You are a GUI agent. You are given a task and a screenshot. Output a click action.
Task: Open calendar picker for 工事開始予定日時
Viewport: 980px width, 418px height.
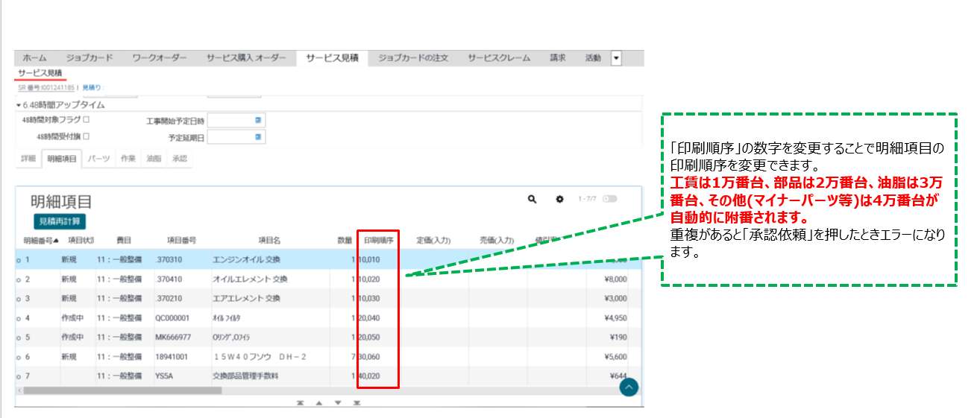coord(258,119)
